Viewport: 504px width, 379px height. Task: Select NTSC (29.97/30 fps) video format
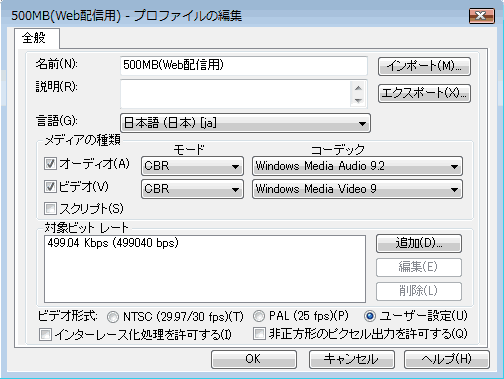coord(113,317)
